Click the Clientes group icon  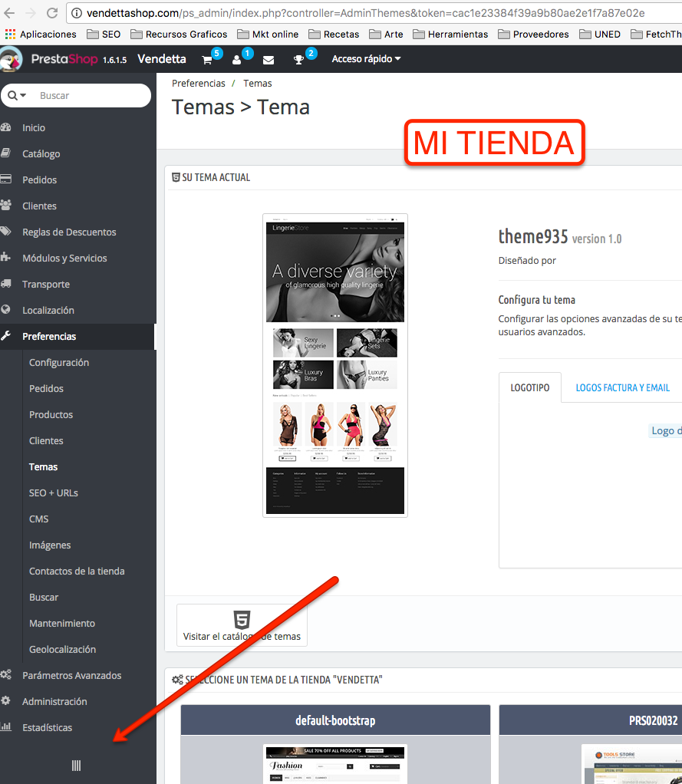pyautogui.click(x=6, y=205)
